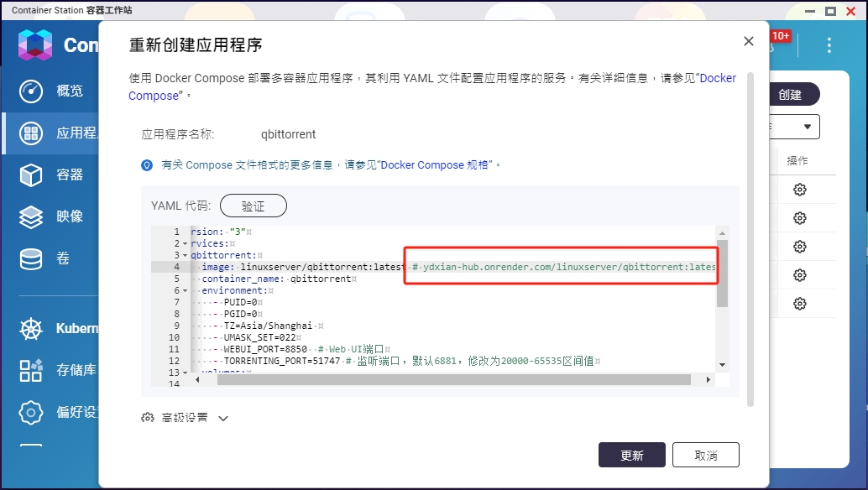
Task: Click the YAML editor scroll-right arrow
Action: (x=708, y=380)
